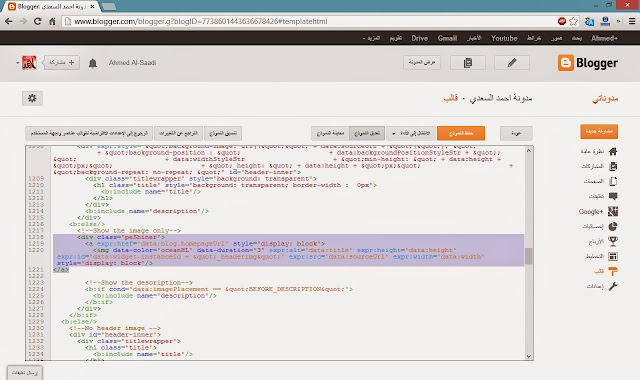Viewport: 640px width, 380px height.
Task: Click the editor scroll down arrow
Action: [529, 356]
